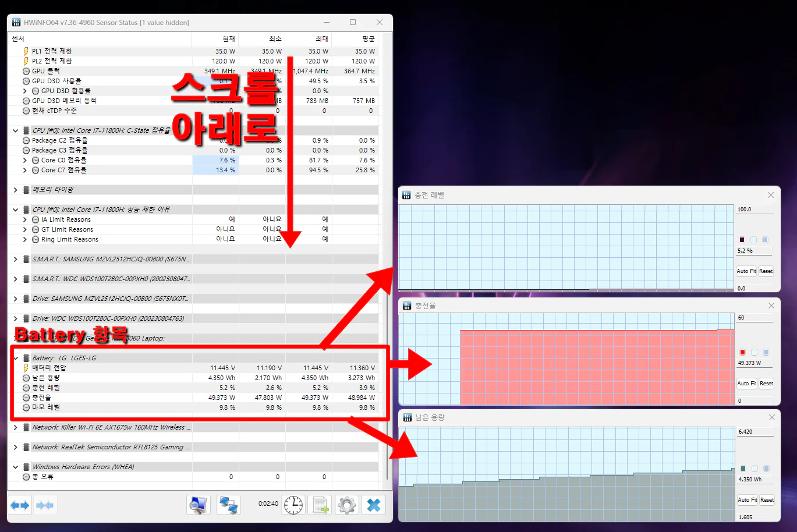Click the 100.0 maximum field in 충전 레벨 graph

(x=754, y=210)
